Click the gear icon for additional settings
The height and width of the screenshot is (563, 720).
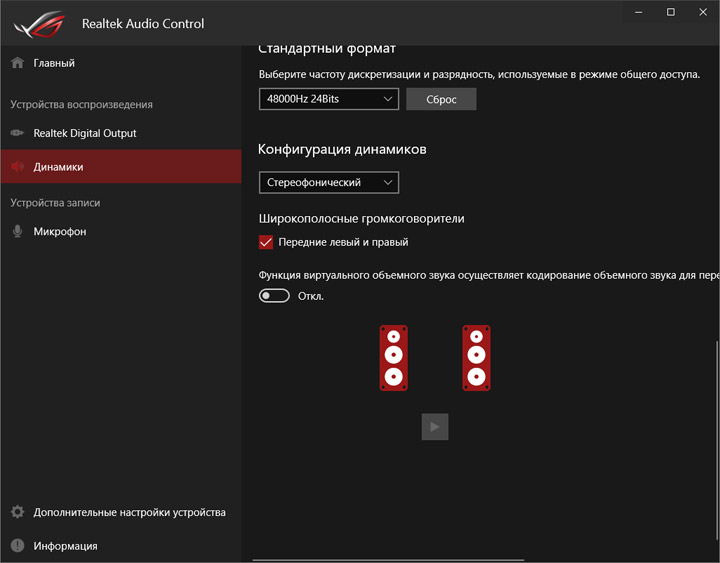point(17,512)
